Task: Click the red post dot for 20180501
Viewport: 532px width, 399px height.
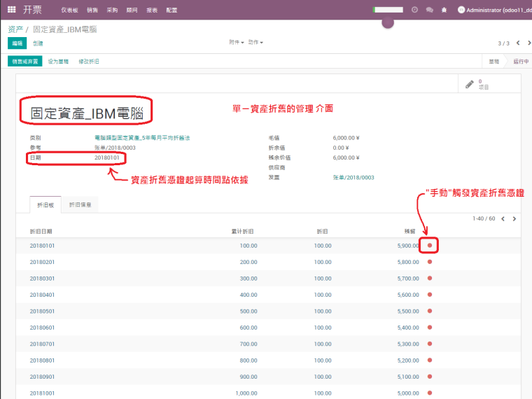Action: coord(430,311)
